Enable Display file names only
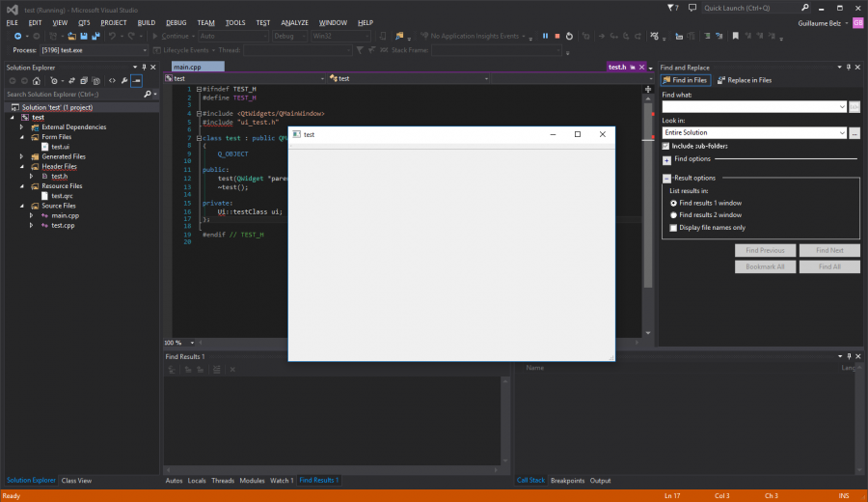Image resolution: width=868 pixels, height=502 pixels. click(x=674, y=228)
